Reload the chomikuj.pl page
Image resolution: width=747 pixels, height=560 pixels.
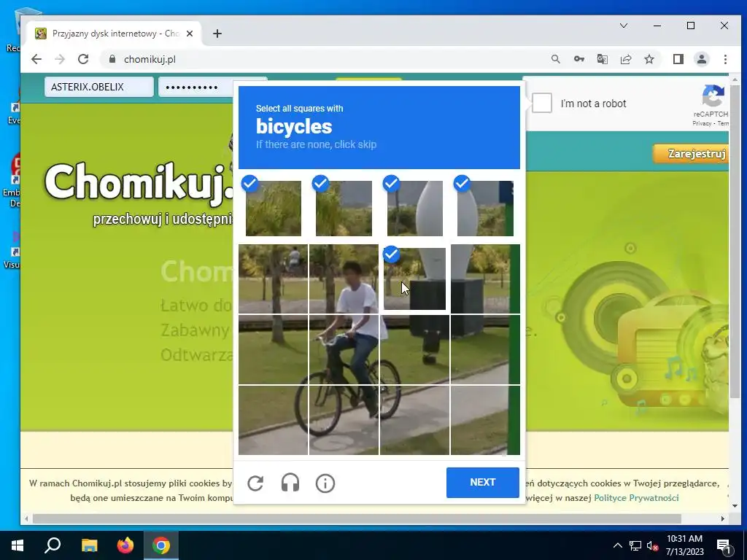click(x=83, y=59)
